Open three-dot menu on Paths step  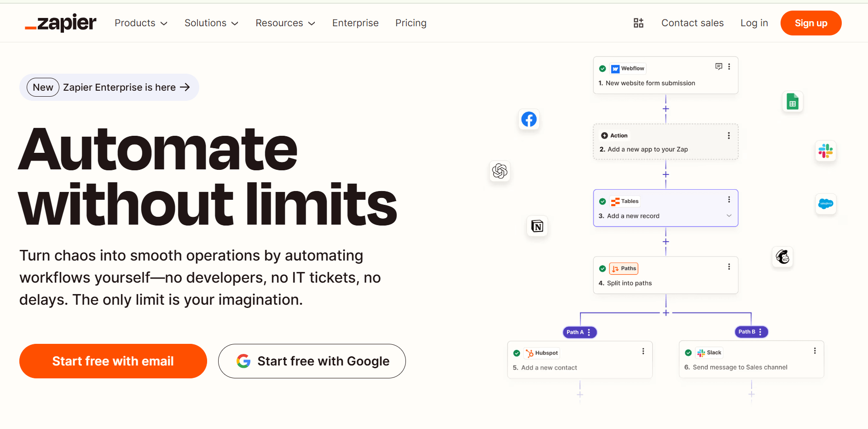pos(729,267)
